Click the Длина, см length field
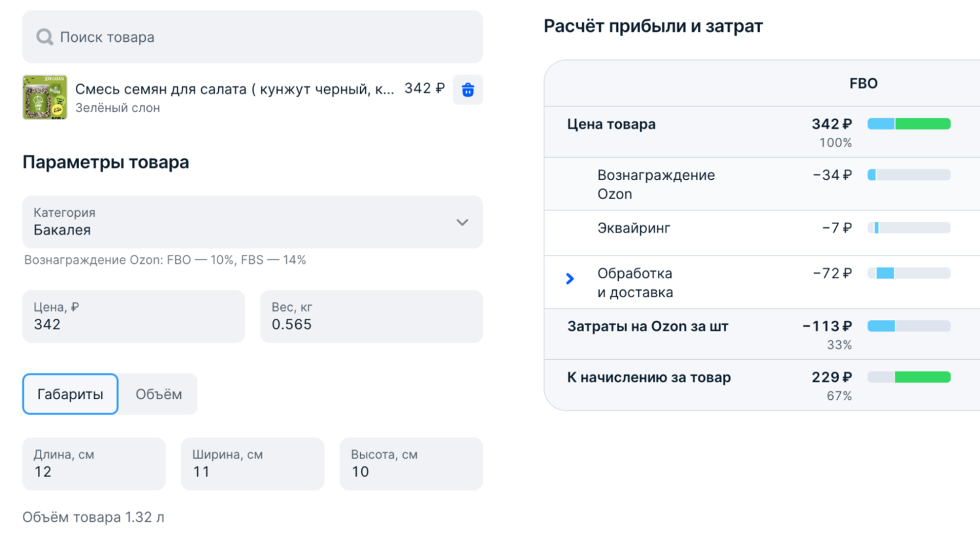This screenshot has height=535, width=980. [93, 464]
